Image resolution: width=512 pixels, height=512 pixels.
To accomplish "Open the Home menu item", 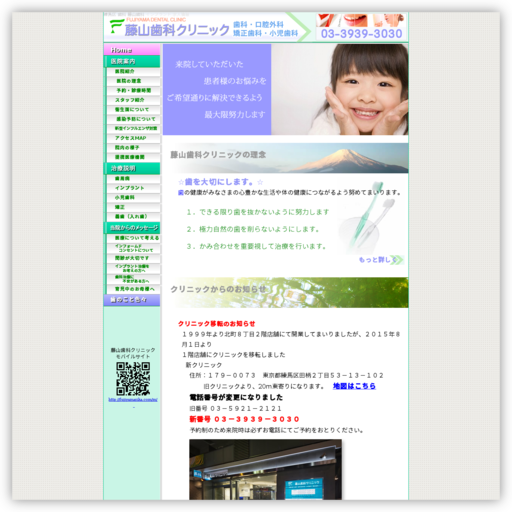I will [132, 50].
